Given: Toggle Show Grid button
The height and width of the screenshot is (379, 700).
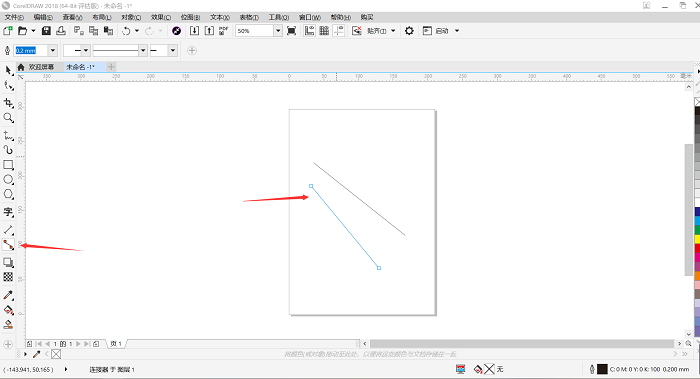Looking at the screenshot, I should pos(324,31).
